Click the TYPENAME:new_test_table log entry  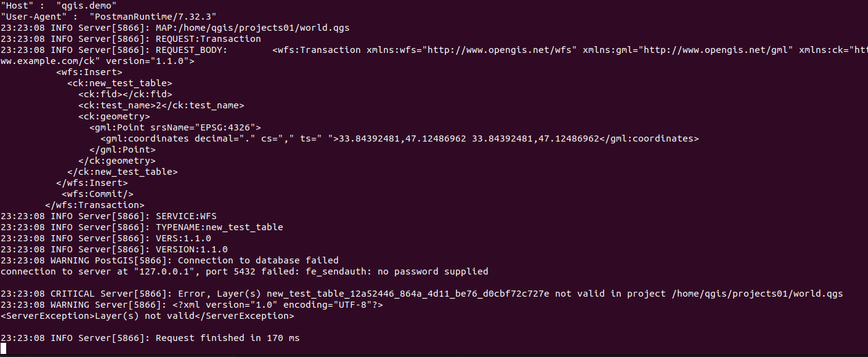[219, 227]
